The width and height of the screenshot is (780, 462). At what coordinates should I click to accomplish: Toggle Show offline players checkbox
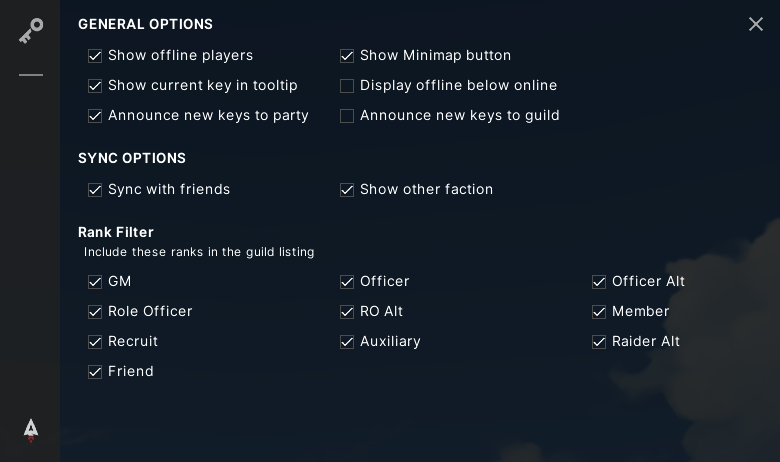[x=95, y=56]
